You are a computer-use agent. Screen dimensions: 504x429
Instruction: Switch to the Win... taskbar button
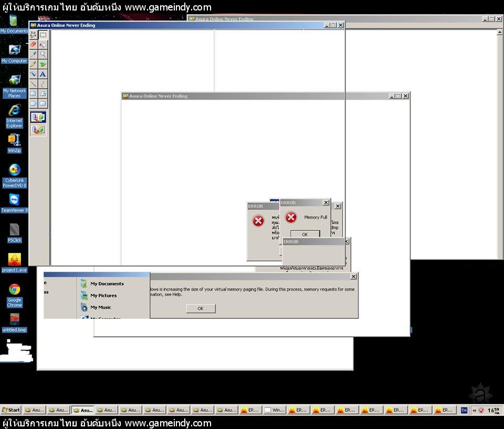[275, 410]
